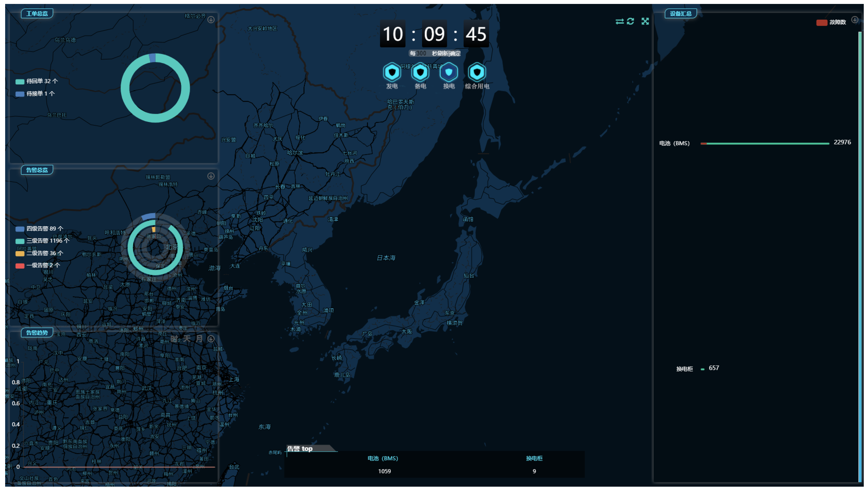
Task: Click the 告警总览 panel download icon
Action: pos(211,176)
